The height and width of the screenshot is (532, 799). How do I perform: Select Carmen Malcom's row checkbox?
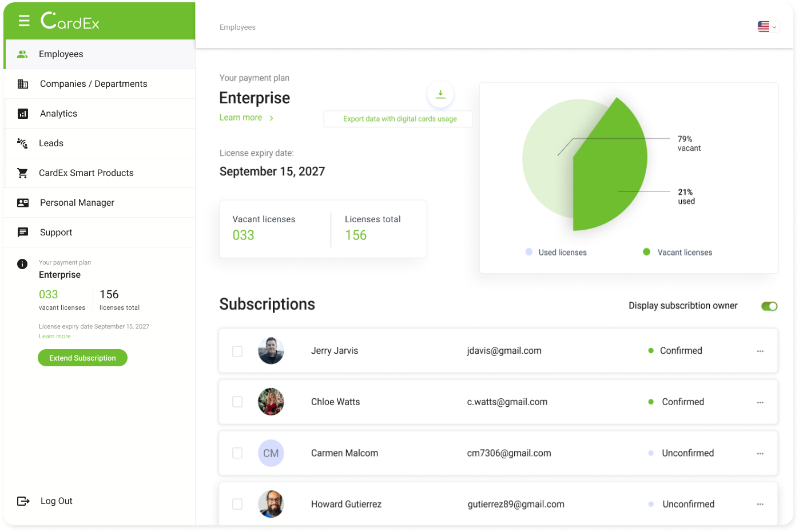pos(237,453)
